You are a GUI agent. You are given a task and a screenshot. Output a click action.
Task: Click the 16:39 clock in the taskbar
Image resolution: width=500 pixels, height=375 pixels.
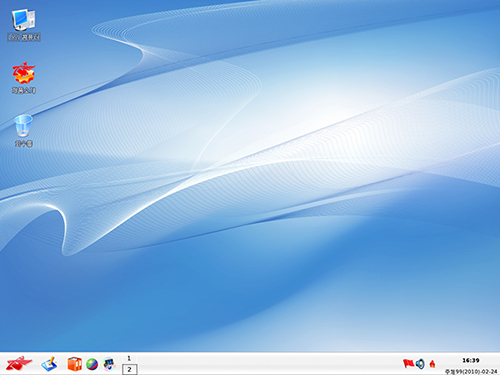471,360
